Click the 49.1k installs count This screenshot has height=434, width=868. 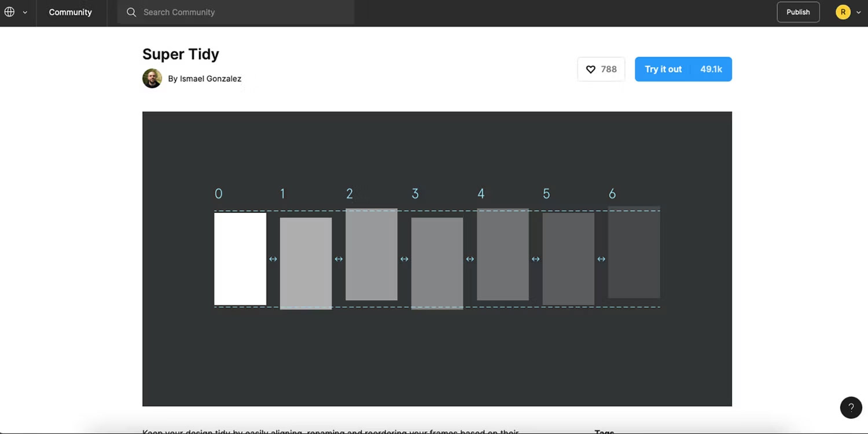click(x=711, y=69)
